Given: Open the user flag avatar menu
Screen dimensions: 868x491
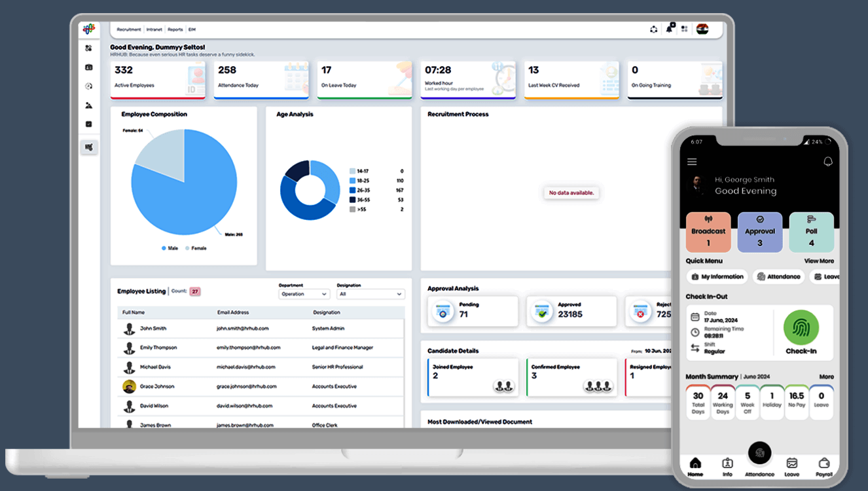Looking at the screenshot, I should (702, 29).
